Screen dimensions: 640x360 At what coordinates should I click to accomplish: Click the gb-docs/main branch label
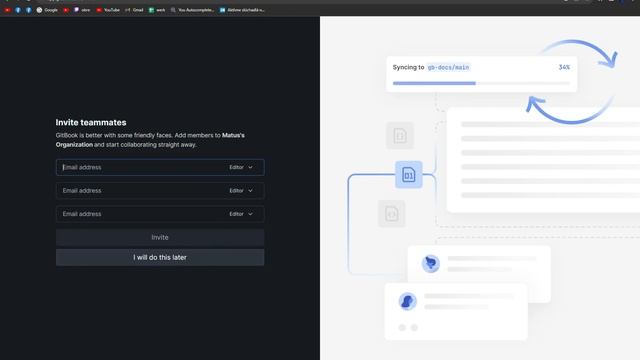point(448,67)
